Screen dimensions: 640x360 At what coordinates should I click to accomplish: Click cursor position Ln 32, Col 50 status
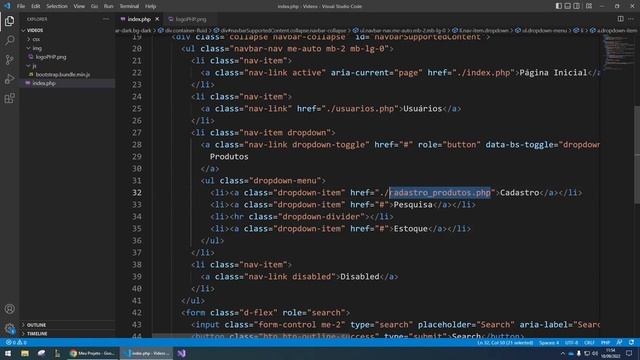[x=505, y=342]
